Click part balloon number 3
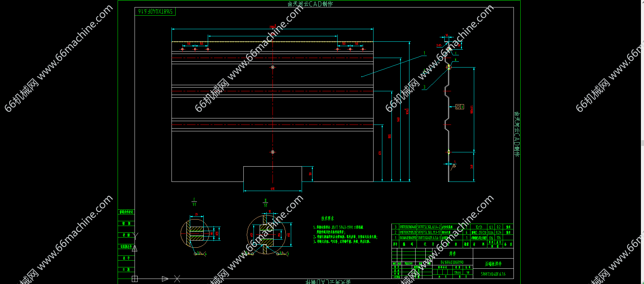Screen dimensions: 644x284 (424, 87)
